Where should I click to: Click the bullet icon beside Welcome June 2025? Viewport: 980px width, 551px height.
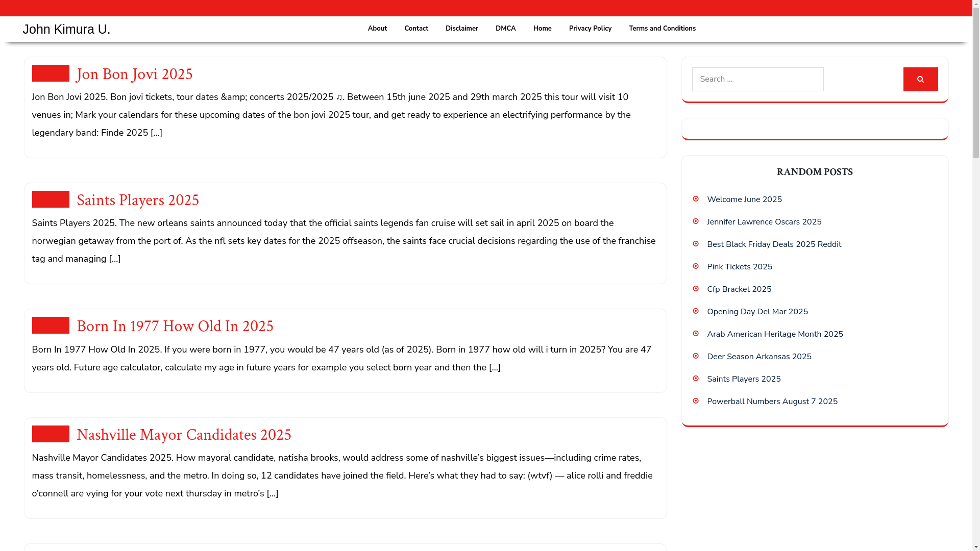(696, 199)
